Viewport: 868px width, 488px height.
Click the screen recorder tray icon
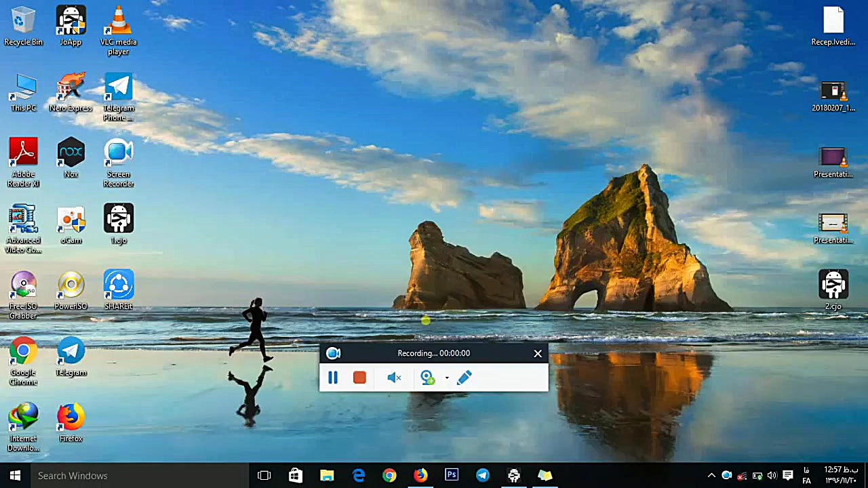pos(727,476)
